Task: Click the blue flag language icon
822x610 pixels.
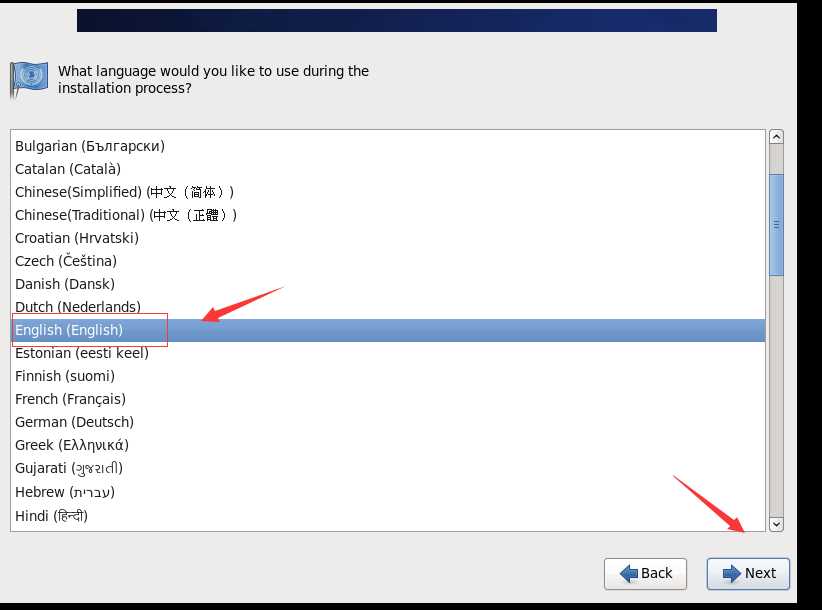Action: pos(29,79)
